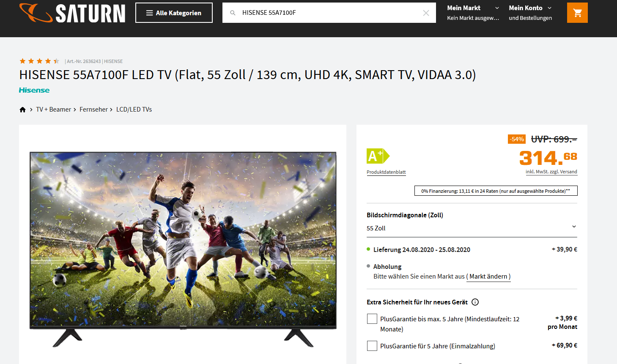The height and width of the screenshot is (364, 617).
Task: Open the shopping cart icon
Action: pos(577,13)
